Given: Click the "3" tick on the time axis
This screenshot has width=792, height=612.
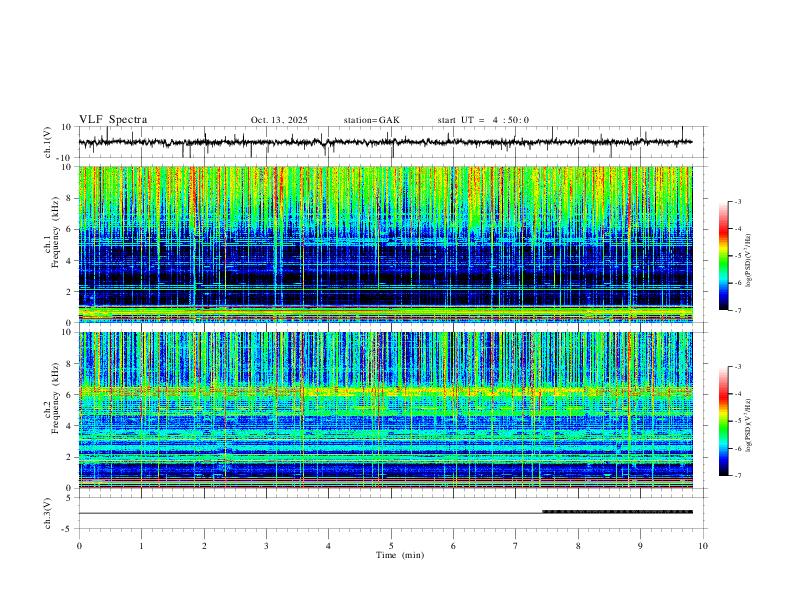Looking at the screenshot, I should (266, 546).
